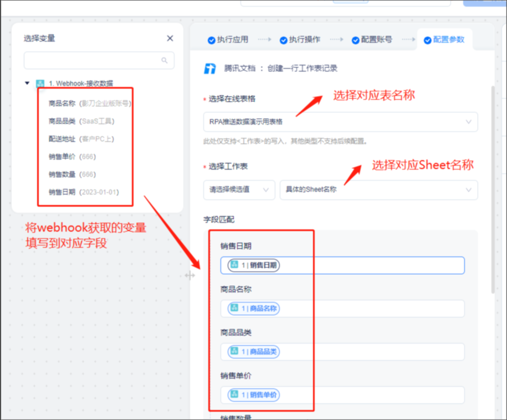Click the vertical scrollbar of parameter panel

[x=493, y=189]
